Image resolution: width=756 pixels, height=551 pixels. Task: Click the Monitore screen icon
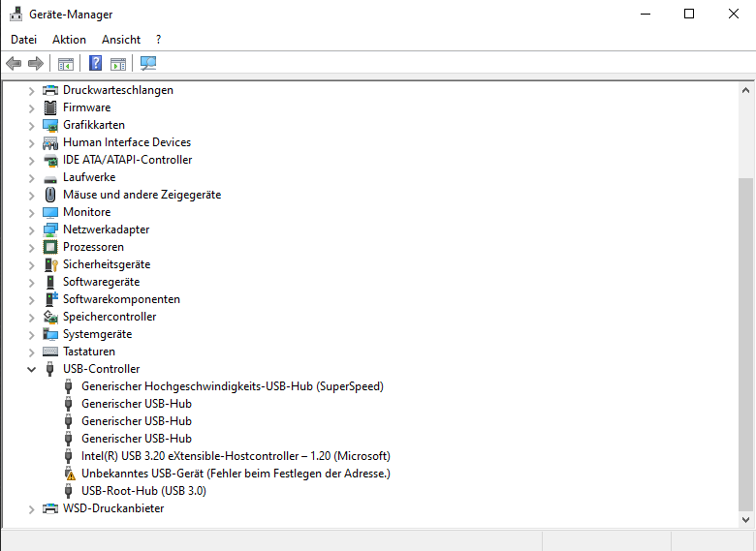coord(50,212)
